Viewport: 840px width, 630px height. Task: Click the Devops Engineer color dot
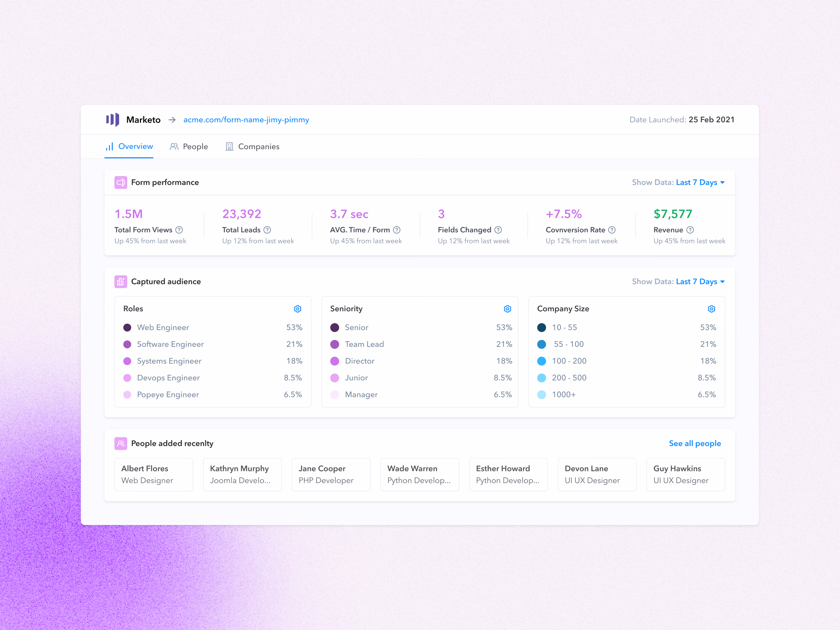[x=127, y=378]
